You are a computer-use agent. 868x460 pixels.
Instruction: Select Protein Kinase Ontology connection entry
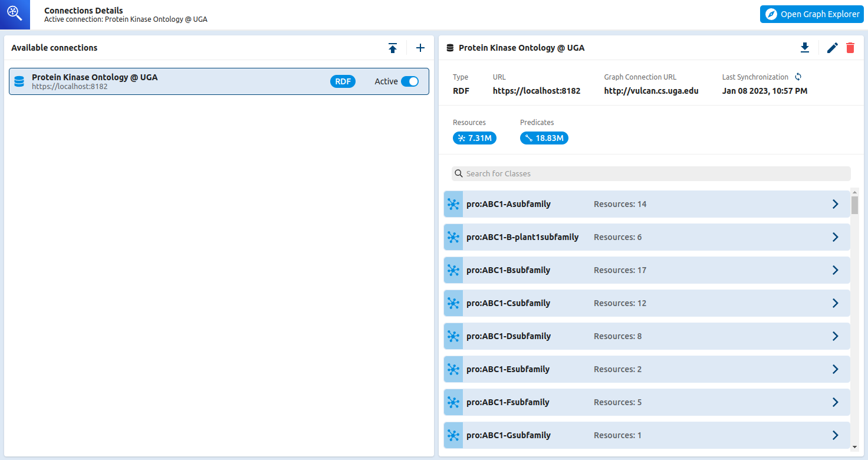tap(177, 81)
